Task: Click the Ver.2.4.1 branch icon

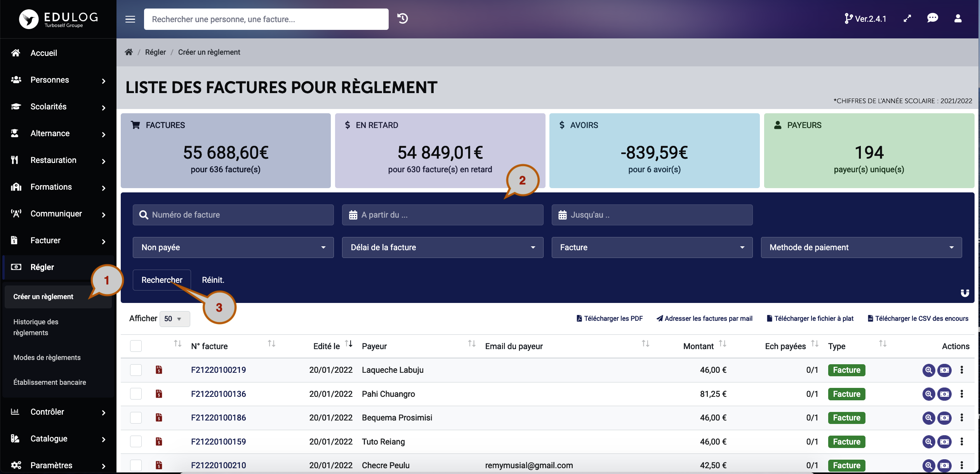Action: (848, 19)
